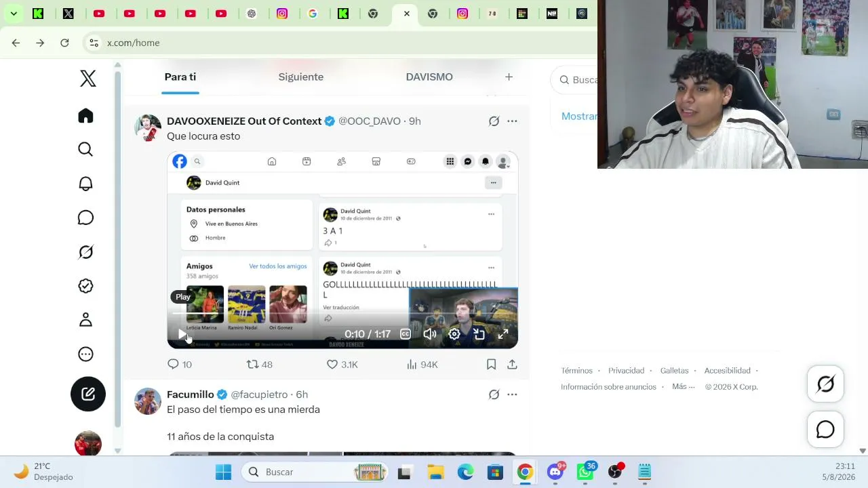868x488 pixels.
Task: Like the post with 3.1K likes
Action: pos(342,364)
